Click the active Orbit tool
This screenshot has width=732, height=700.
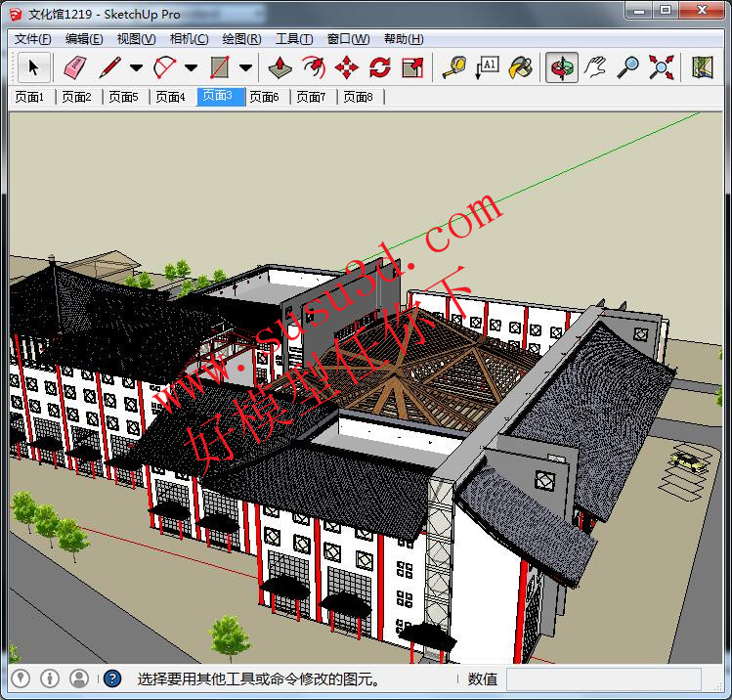[562, 67]
